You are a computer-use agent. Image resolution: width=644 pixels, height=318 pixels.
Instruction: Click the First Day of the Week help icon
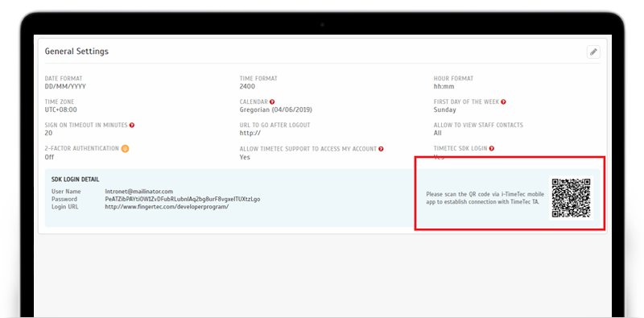(x=503, y=102)
